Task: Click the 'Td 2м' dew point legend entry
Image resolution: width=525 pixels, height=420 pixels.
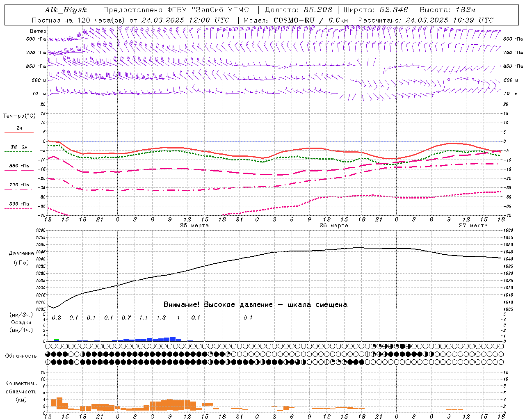Action: click(19, 147)
